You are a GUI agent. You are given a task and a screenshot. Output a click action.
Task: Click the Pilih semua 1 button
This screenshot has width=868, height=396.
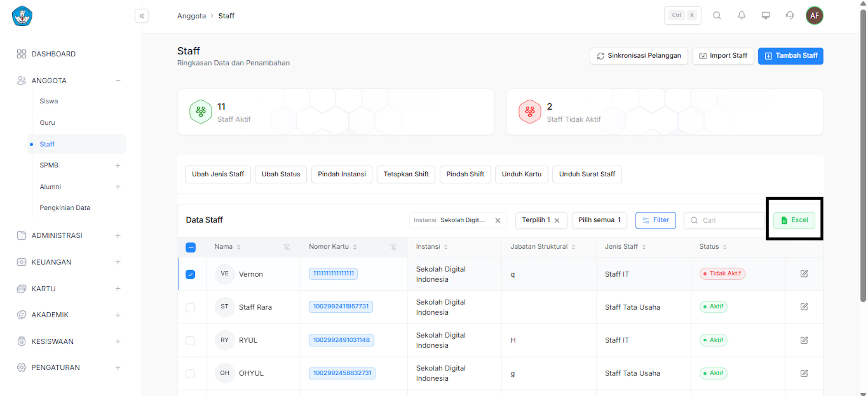(599, 220)
